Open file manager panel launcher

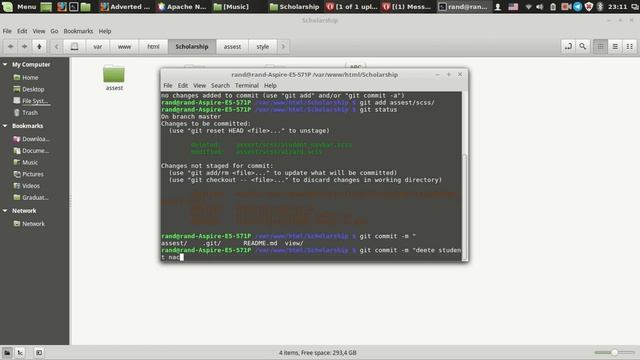(x=85, y=7)
